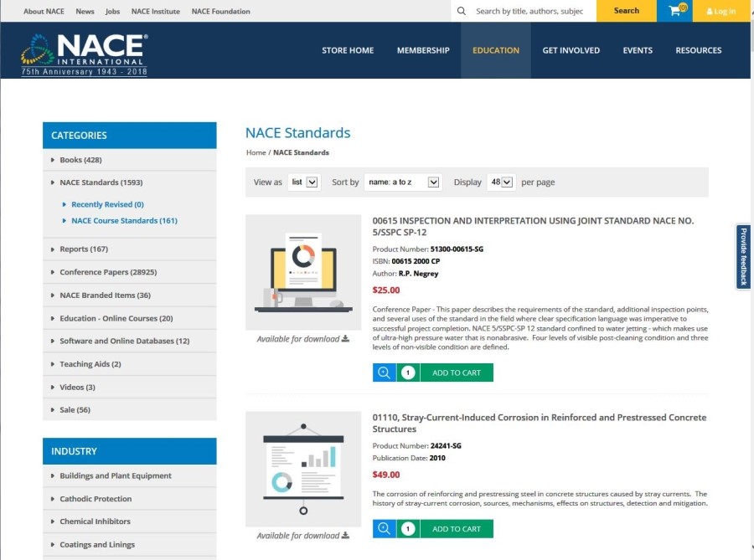Open the MEMBERSHIP menu
Screen dimensions: 754x560
click(423, 50)
